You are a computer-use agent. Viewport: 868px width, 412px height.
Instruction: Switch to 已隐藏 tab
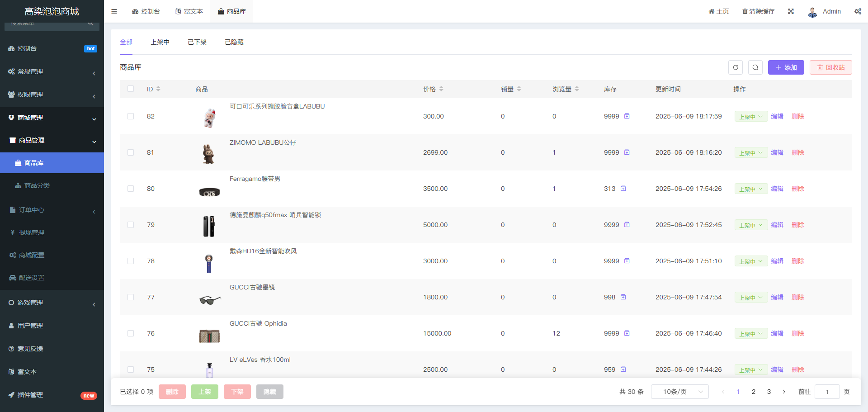pos(234,42)
